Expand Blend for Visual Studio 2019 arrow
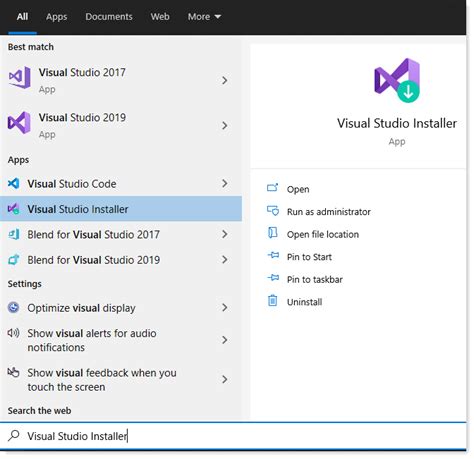The height and width of the screenshot is (459, 474). point(225,260)
